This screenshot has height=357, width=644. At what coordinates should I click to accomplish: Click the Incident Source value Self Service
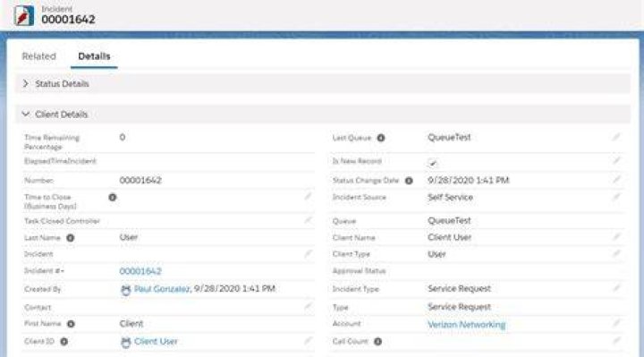click(x=450, y=197)
